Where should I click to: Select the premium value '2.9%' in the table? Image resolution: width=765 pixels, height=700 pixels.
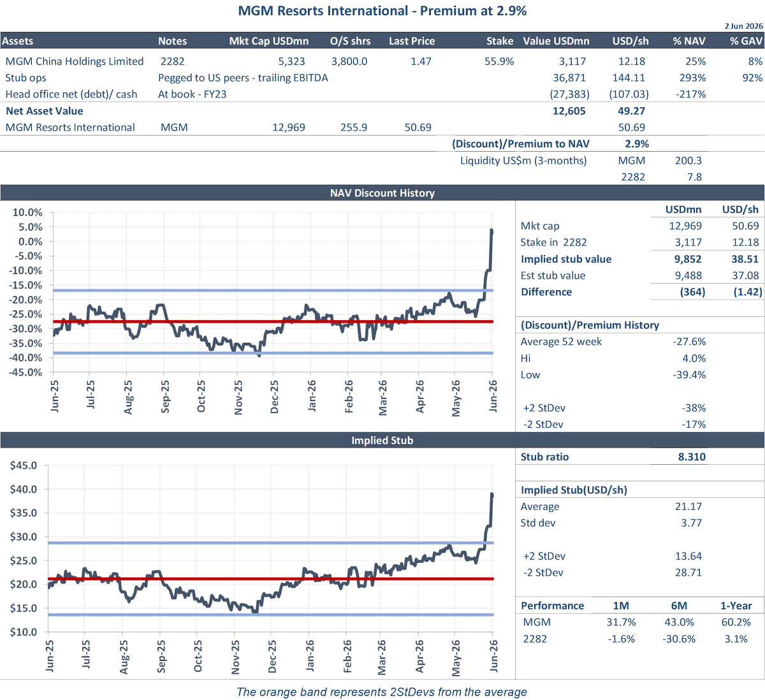[637, 144]
